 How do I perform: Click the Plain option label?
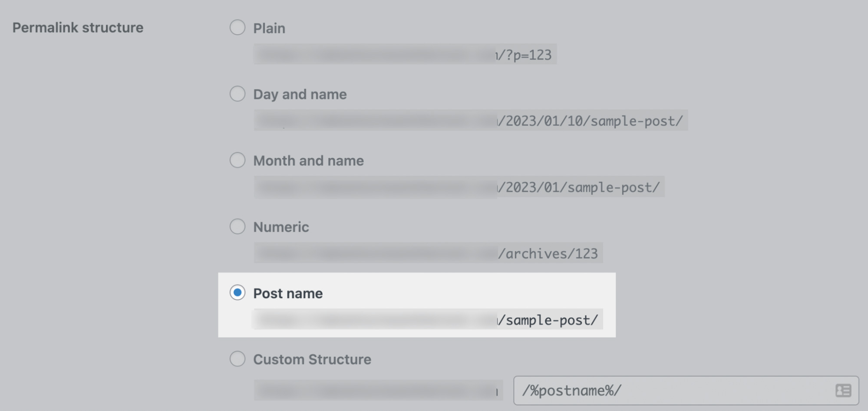(x=269, y=28)
